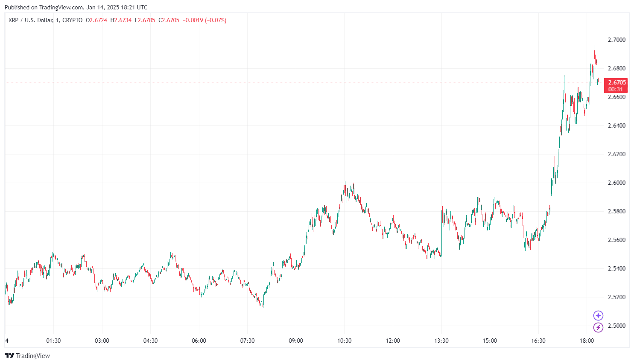The width and height of the screenshot is (634, 364).
Task: Click the 04:30 time axis label
Action: pos(150,341)
